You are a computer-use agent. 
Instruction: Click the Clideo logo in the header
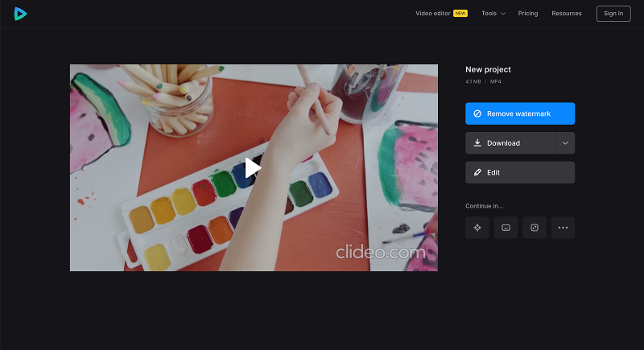[20, 14]
